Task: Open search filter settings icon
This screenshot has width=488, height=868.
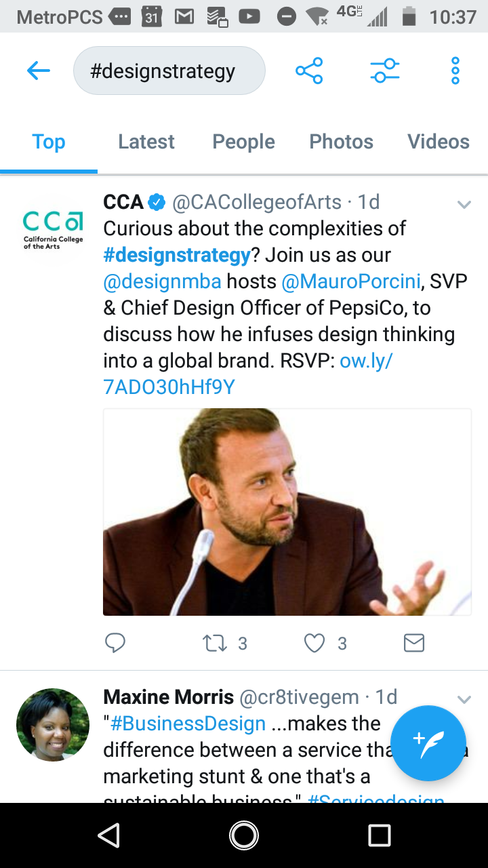Action: [x=384, y=71]
